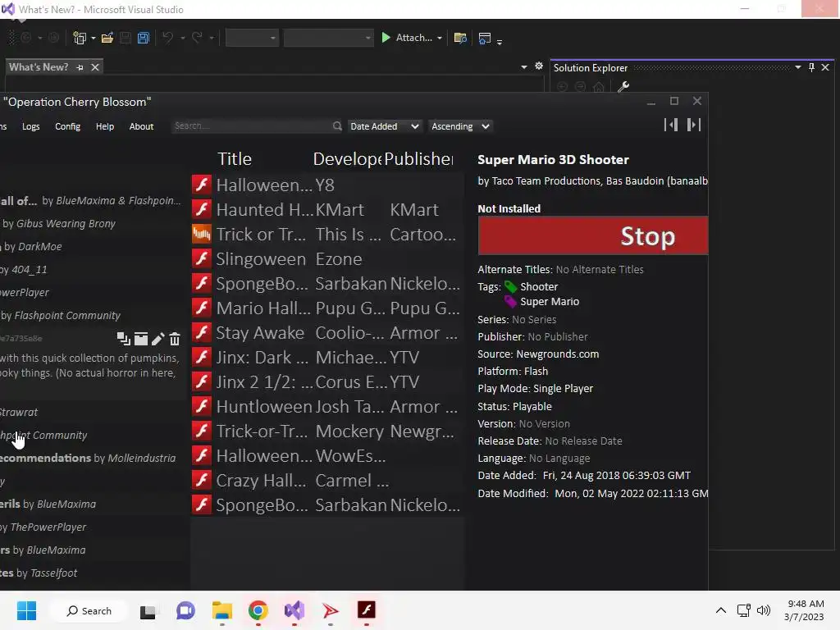Click green Attach play arrow
840x630 pixels.
[x=386, y=38]
